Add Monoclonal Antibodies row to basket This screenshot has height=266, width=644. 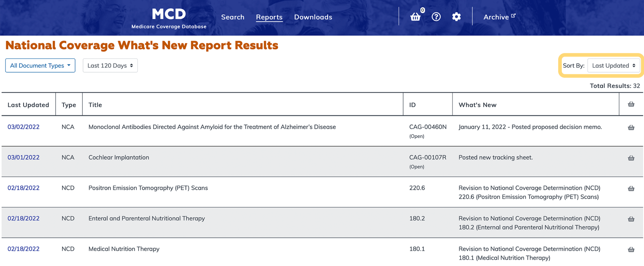[631, 127]
